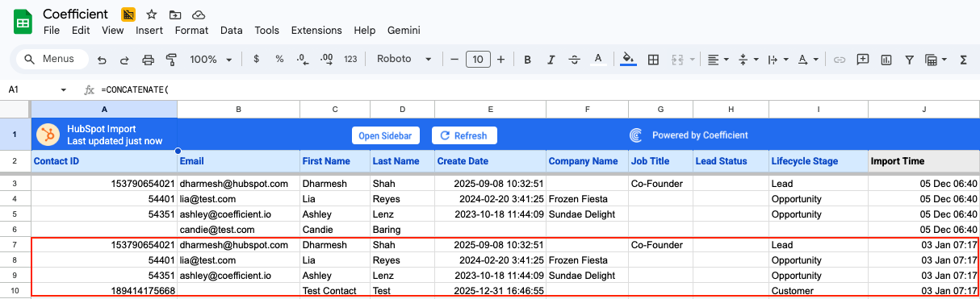Insert a chart

[x=886, y=60]
